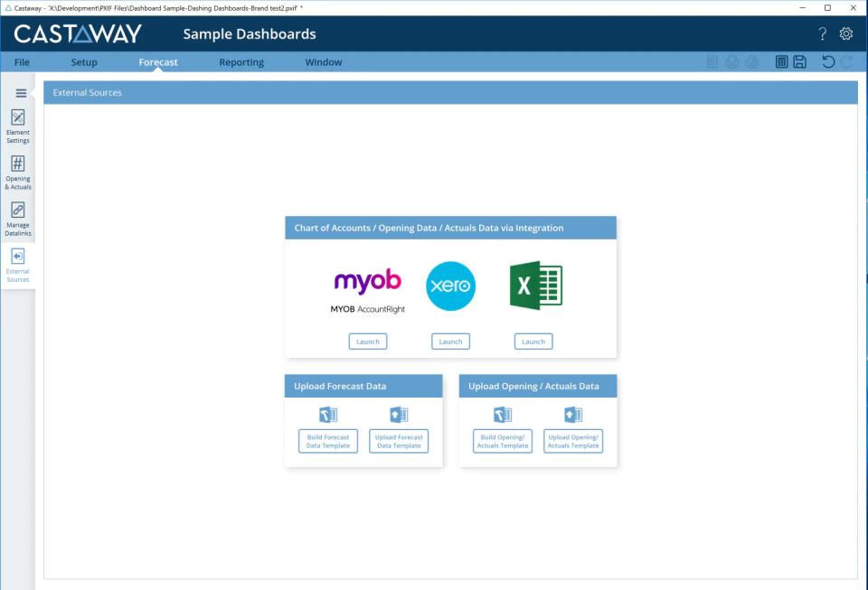Click the Build Opening/Actuals Template icon
The height and width of the screenshot is (590, 868).
coord(503,414)
